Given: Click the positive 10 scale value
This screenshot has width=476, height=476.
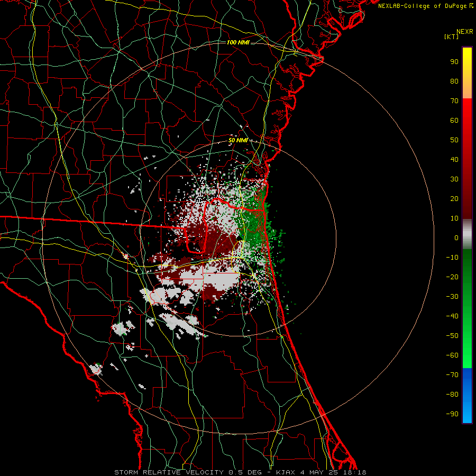Looking at the screenshot, I should [x=454, y=218].
